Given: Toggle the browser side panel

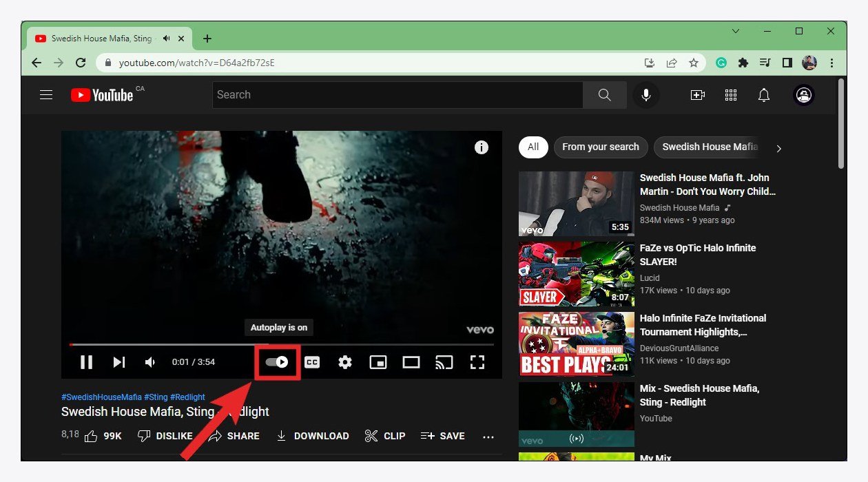Looking at the screenshot, I should coord(787,63).
